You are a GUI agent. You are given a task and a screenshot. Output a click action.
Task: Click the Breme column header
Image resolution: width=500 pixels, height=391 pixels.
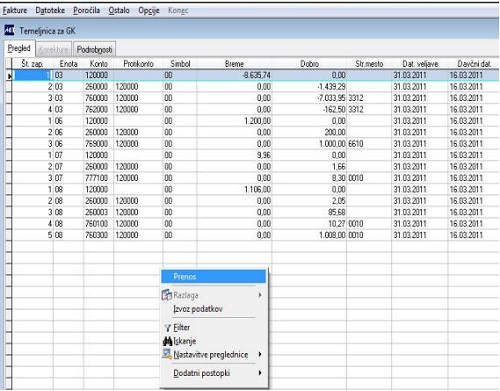(234, 64)
